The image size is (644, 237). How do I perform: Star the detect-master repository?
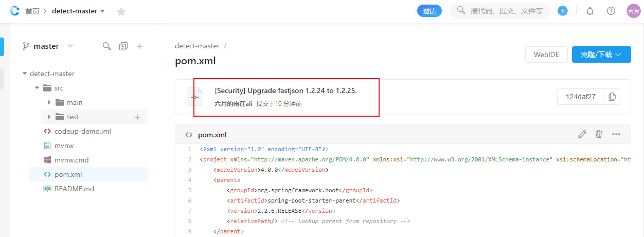[x=121, y=11]
